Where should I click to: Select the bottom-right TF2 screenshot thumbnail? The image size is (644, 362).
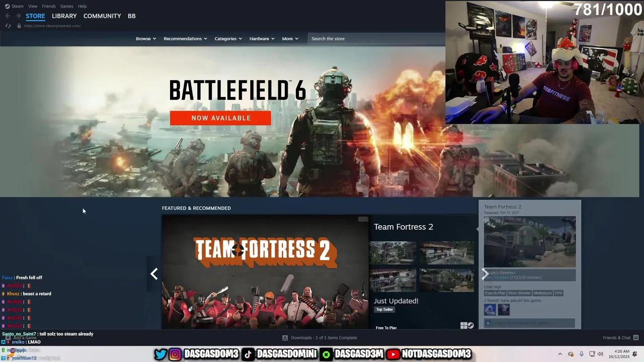[x=447, y=280]
